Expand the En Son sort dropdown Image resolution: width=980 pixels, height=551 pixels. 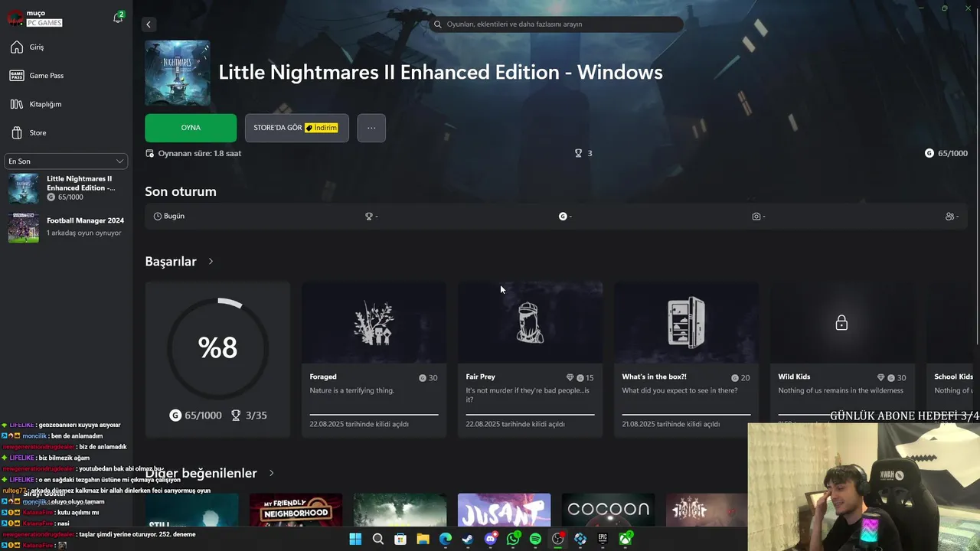point(66,161)
